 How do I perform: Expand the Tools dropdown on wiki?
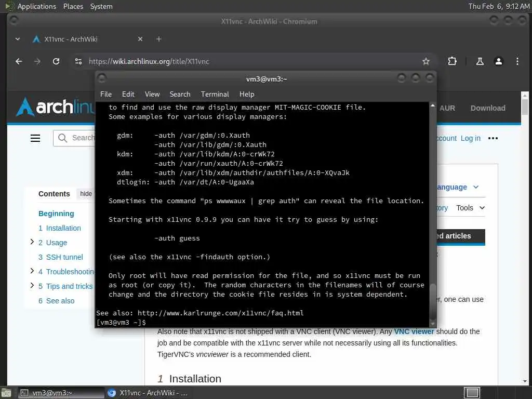coord(470,208)
